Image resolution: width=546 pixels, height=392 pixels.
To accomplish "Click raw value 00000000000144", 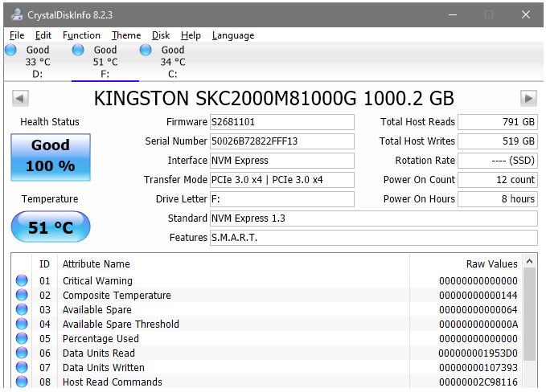I will pos(478,296).
